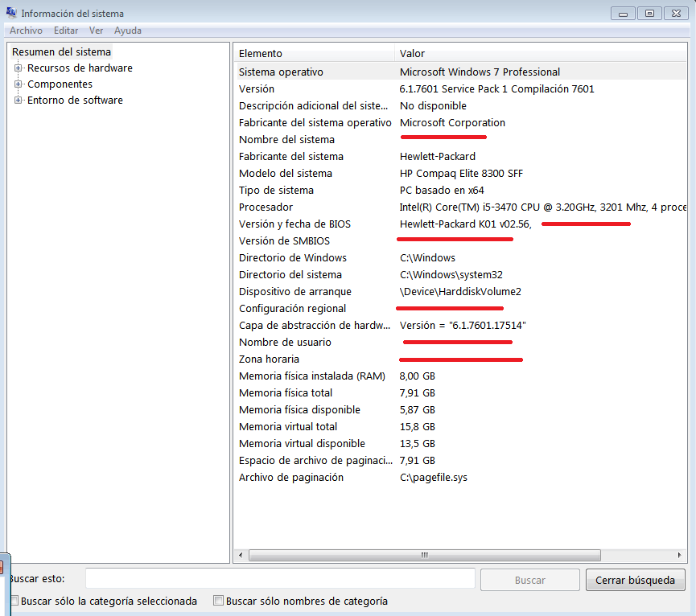Click the HP Compaq Elite 8300 SFF value

(461, 173)
